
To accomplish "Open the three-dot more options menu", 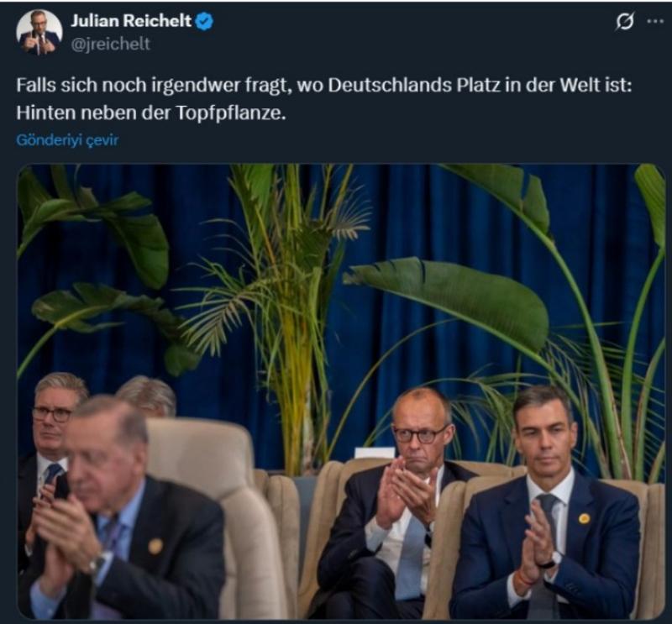I will click(655, 21).
